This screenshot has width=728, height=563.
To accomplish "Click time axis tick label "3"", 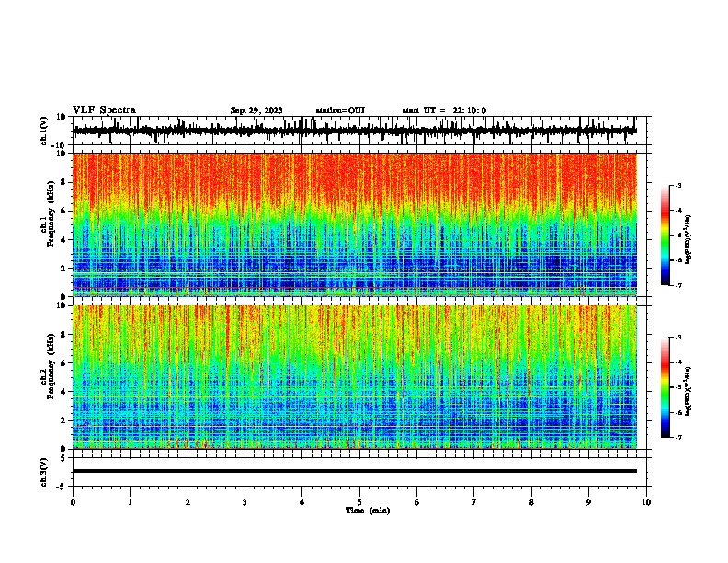I will [x=245, y=502].
